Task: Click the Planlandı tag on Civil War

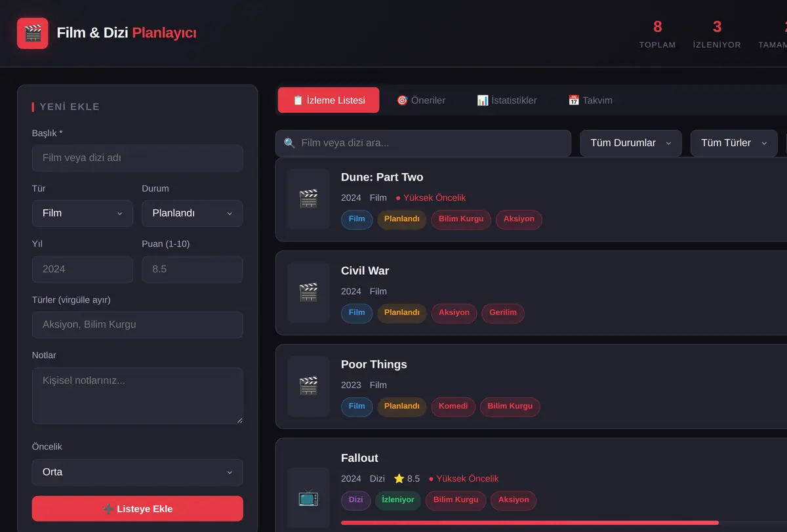Action: point(402,313)
